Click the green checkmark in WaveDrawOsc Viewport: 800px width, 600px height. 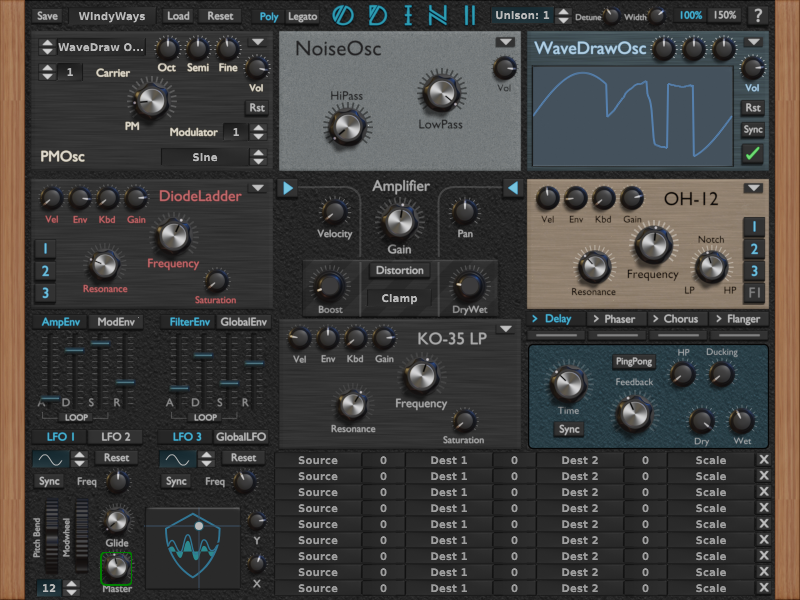753,153
